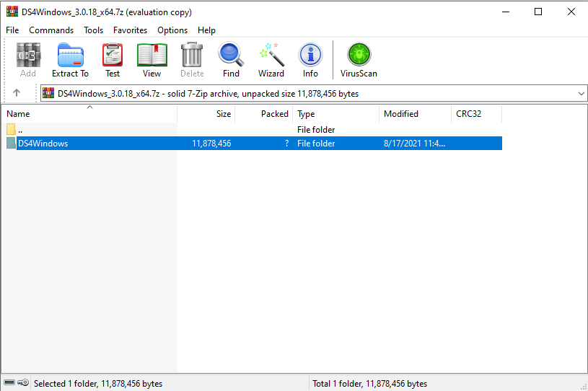Click the key password icon in status bar
Screen dimensions: 588x391
click(x=23, y=383)
